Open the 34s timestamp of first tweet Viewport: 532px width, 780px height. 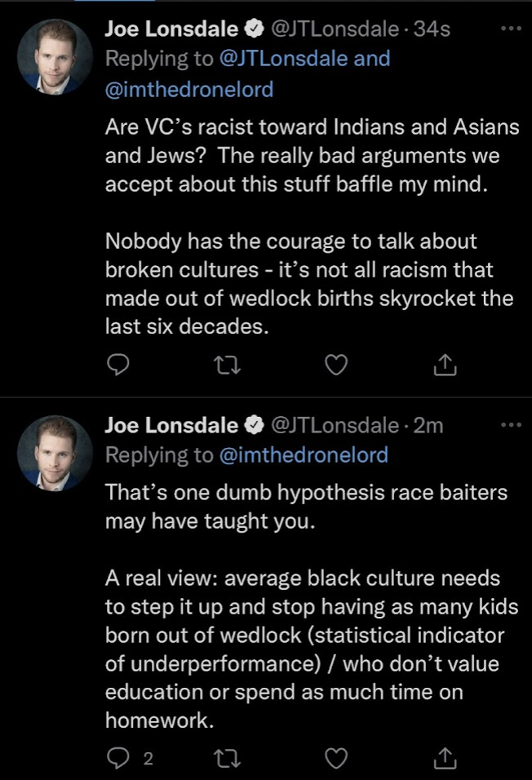432,29
